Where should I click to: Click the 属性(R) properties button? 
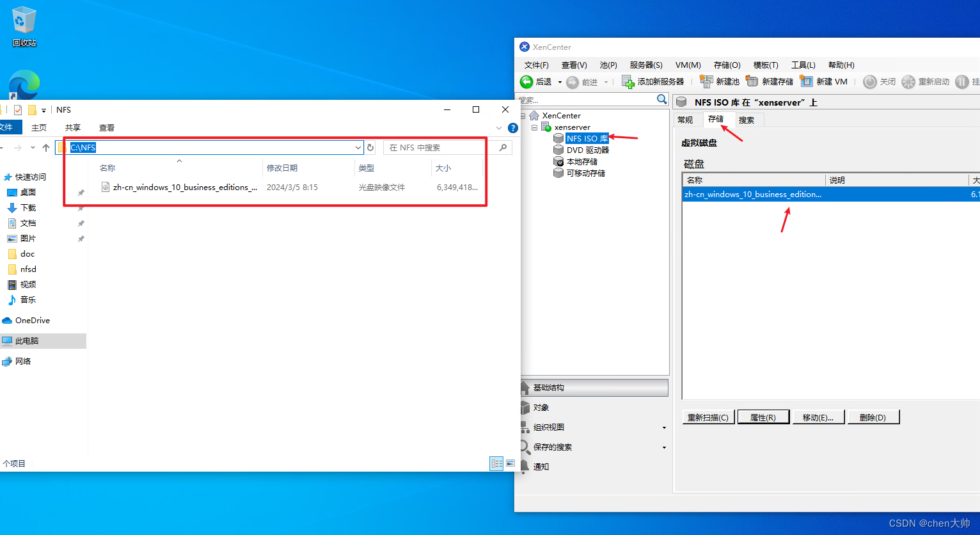(x=763, y=417)
